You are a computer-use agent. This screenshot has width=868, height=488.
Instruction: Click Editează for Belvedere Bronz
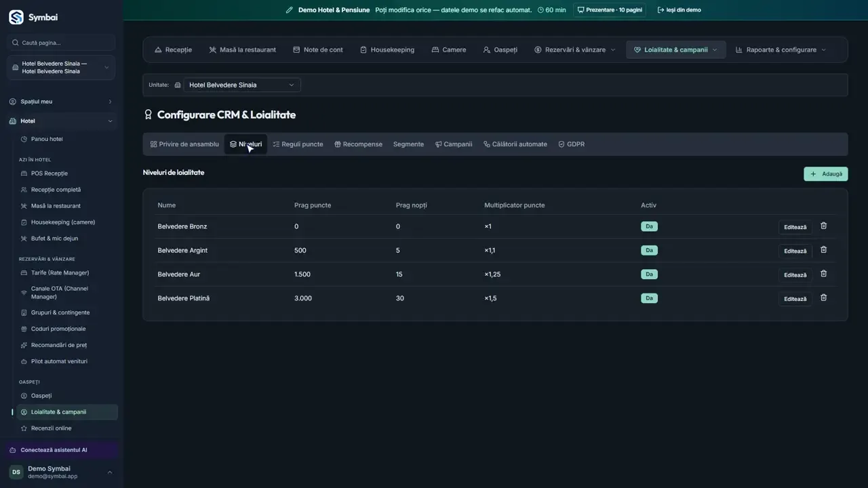(795, 227)
